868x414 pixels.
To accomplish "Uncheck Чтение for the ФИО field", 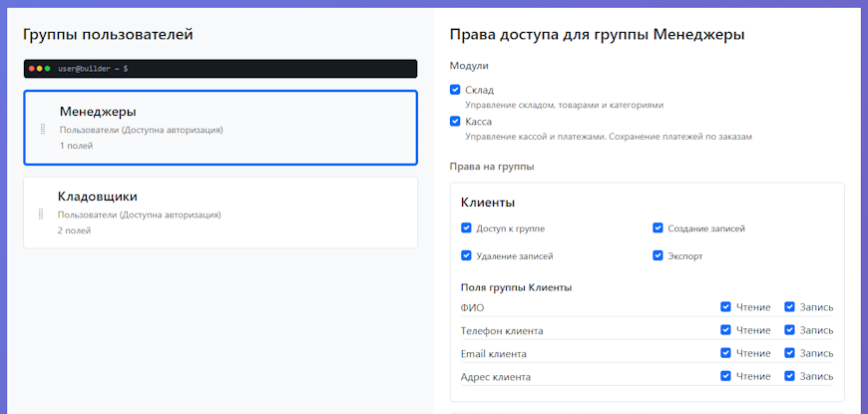I will coord(726,306).
